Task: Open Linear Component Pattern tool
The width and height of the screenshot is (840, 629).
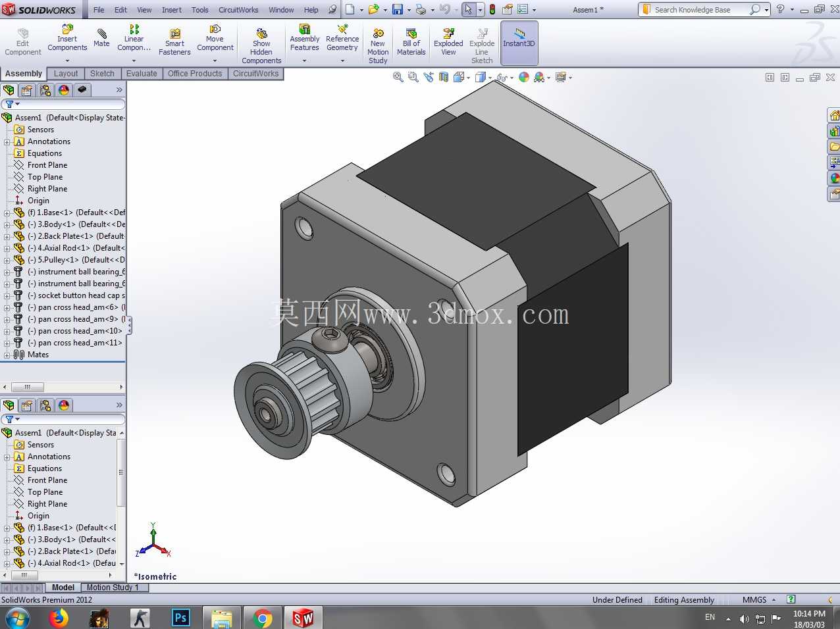Action: [134, 39]
